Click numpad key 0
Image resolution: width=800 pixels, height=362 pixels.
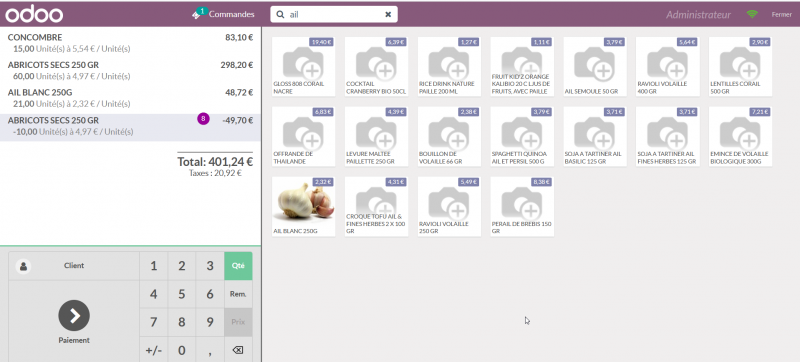coord(182,350)
